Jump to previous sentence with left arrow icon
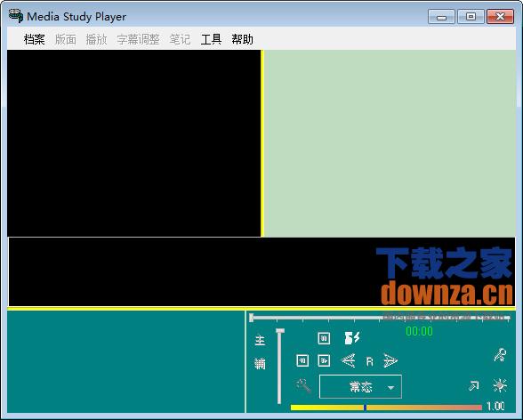 point(349,360)
